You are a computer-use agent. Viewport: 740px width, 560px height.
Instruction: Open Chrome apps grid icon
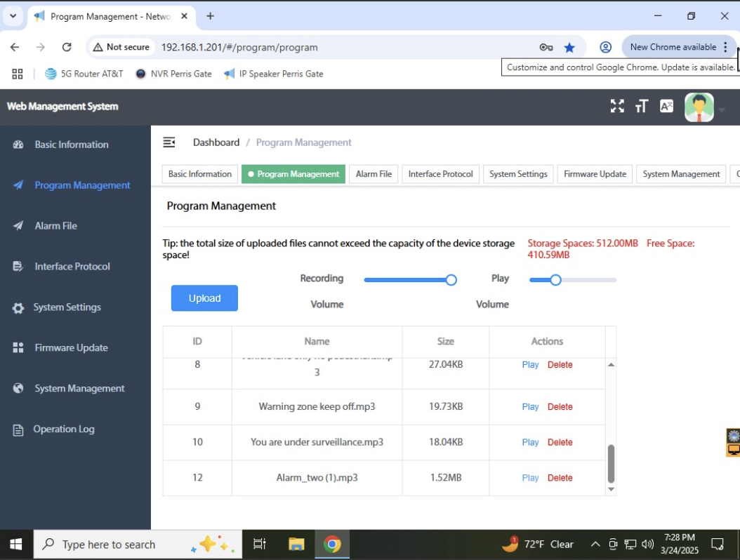coord(18,74)
